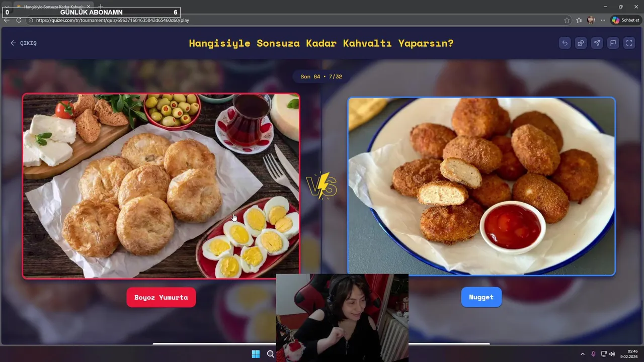The width and height of the screenshot is (644, 362).
Task: Click the quiz title 'Hangisiyle Sonsuza Kadar Kahvaltı Yaparsın?'
Action: pos(321,43)
